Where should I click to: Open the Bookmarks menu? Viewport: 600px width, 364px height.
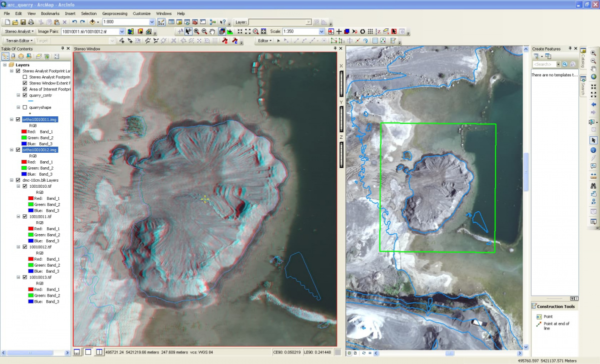[50, 13]
